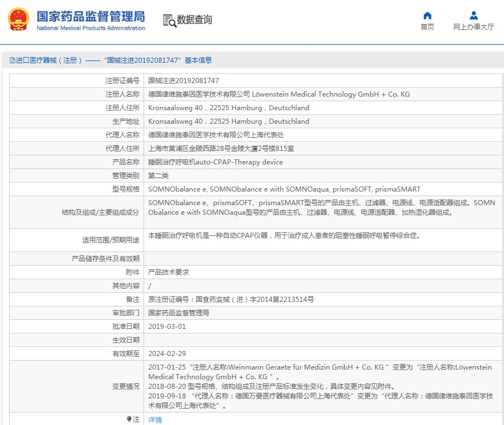The height and width of the screenshot is (425, 504).
Task: Click the 其他内容 row label
Action: [126, 286]
